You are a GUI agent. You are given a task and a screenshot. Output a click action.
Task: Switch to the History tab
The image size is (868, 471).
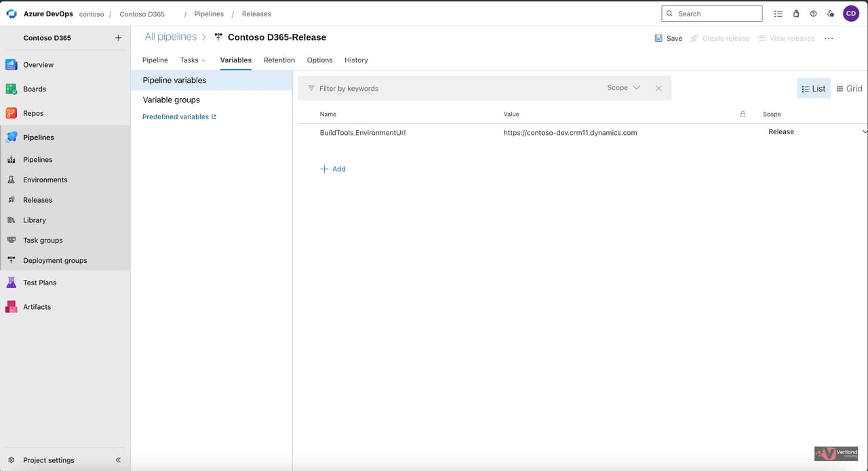pyautogui.click(x=356, y=60)
